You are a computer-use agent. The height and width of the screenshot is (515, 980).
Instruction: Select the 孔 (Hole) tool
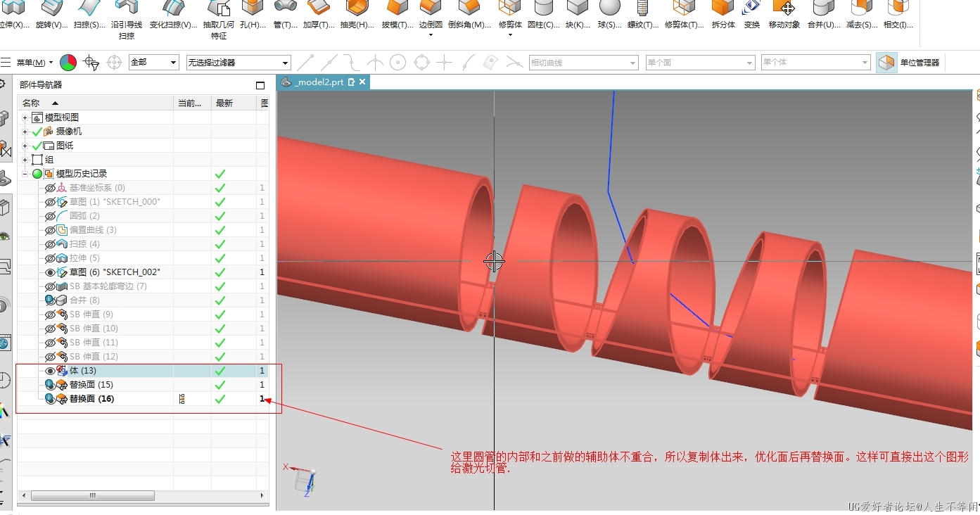(x=253, y=15)
